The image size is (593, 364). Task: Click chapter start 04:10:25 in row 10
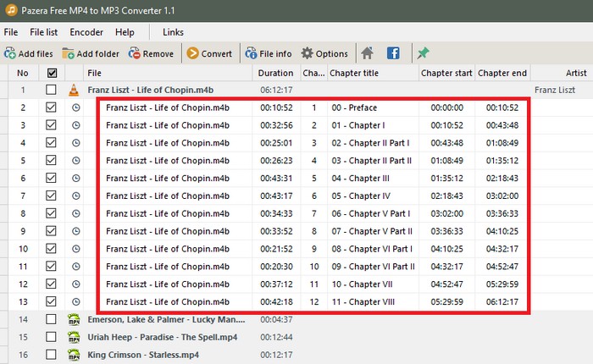(446, 249)
